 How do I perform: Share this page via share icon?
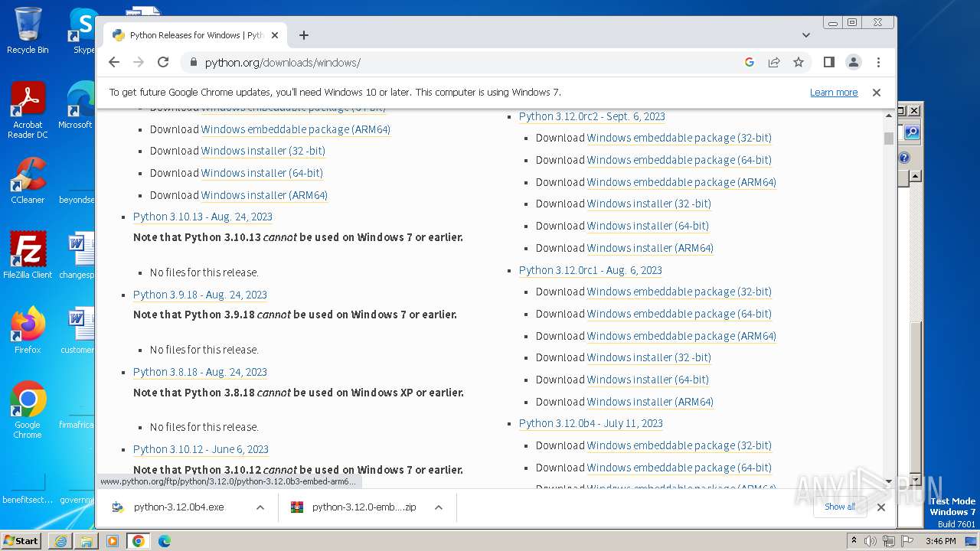point(774,63)
